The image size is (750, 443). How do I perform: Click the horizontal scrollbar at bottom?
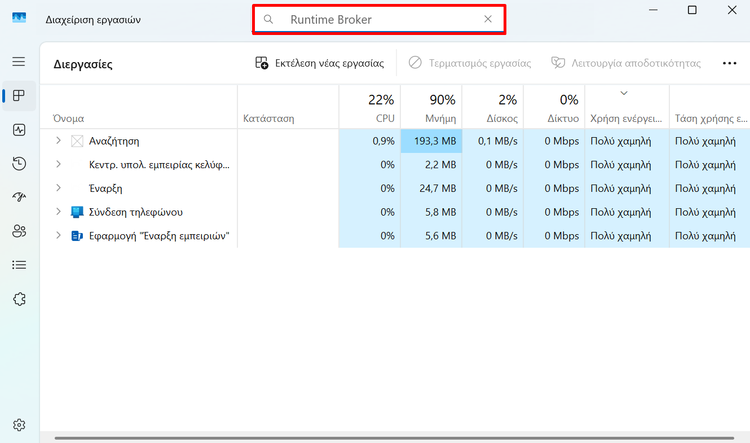tap(394, 438)
